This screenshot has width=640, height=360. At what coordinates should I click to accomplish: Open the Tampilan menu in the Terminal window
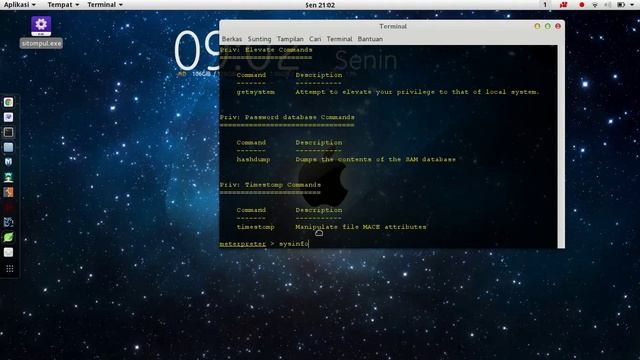point(290,39)
